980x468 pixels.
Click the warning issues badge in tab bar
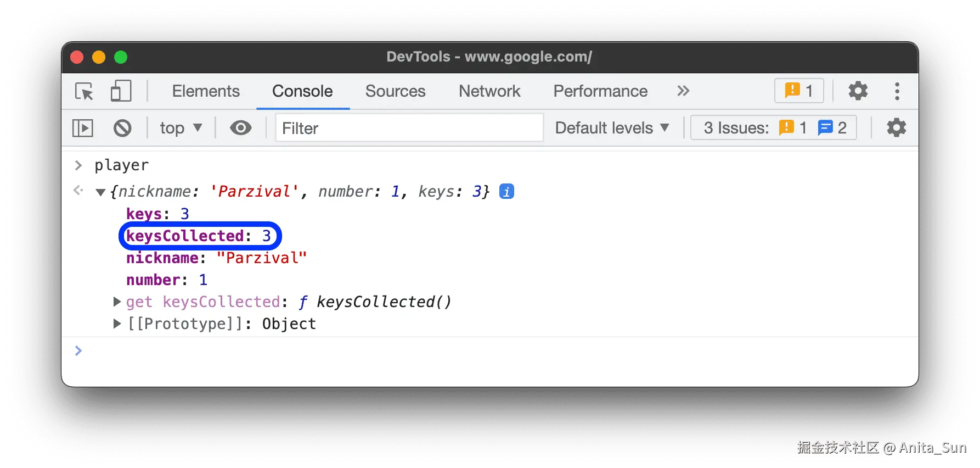pos(799,91)
